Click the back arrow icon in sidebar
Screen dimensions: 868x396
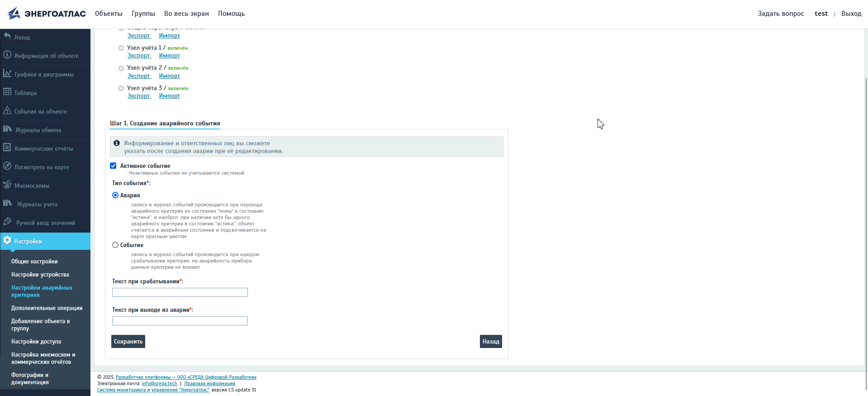click(7, 36)
